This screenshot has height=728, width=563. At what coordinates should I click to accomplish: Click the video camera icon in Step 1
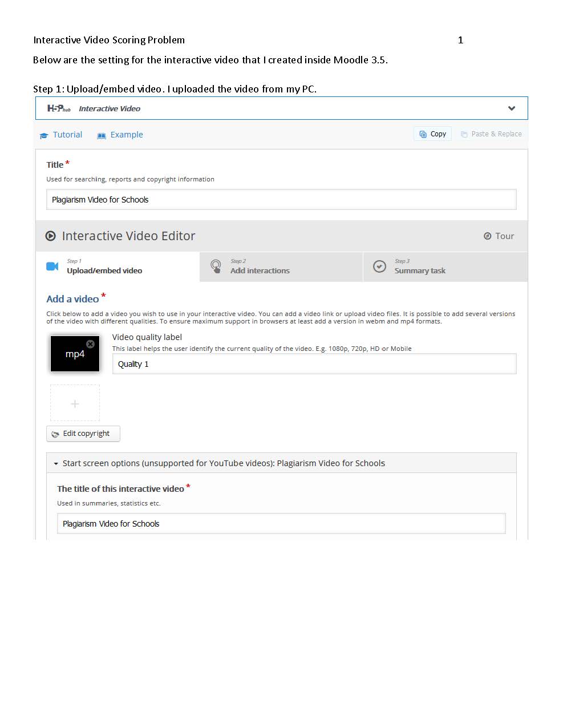pyautogui.click(x=52, y=266)
